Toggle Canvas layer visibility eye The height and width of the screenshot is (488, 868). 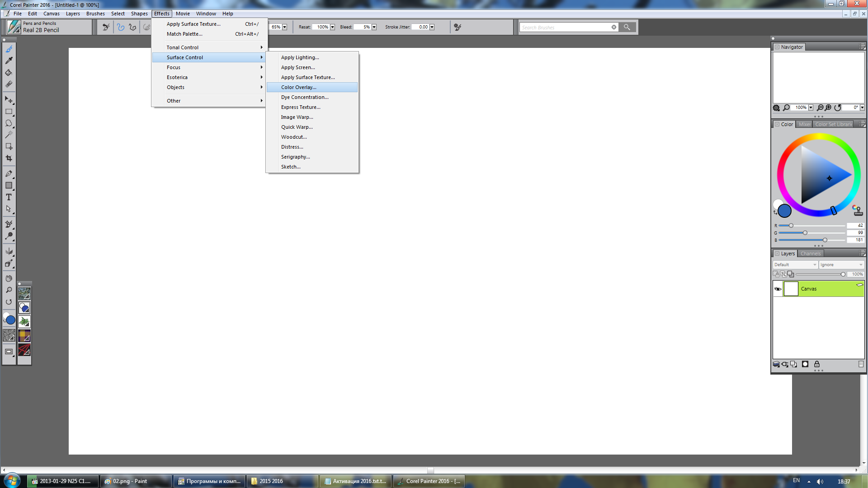(778, 289)
